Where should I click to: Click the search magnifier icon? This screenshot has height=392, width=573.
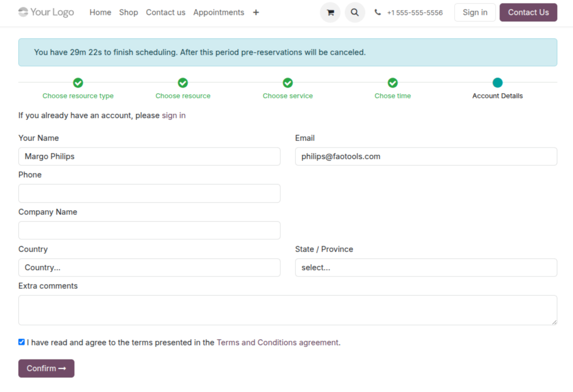[x=354, y=13]
